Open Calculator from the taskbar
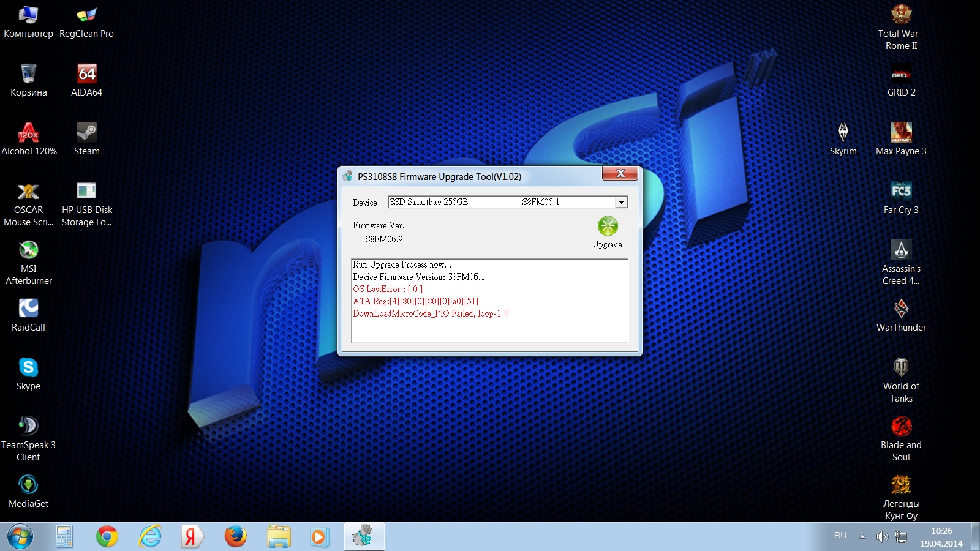Viewport: 980px width, 551px height. click(x=64, y=537)
